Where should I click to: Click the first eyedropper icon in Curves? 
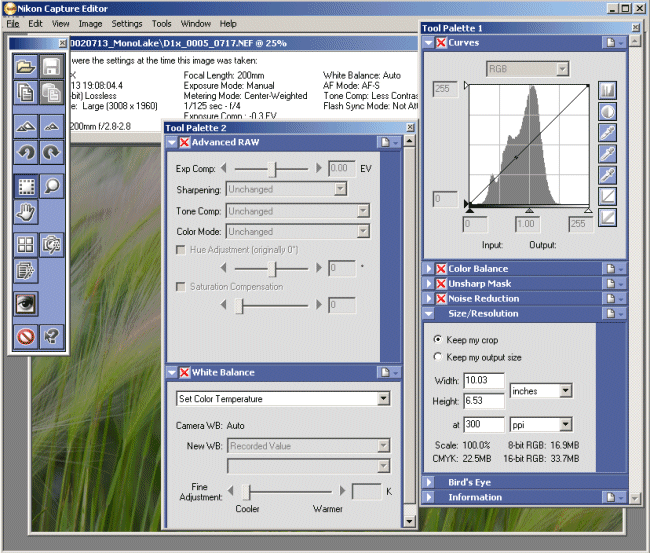click(607, 133)
